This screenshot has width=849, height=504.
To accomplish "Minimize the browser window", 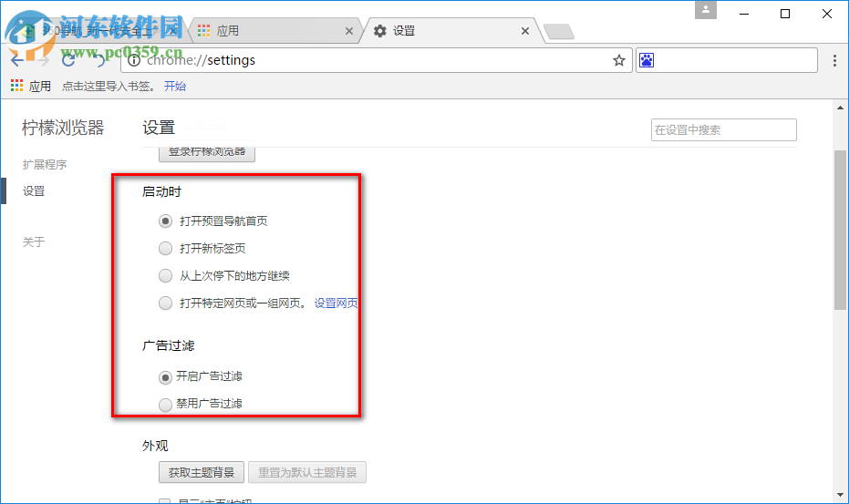I will pos(744,14).
